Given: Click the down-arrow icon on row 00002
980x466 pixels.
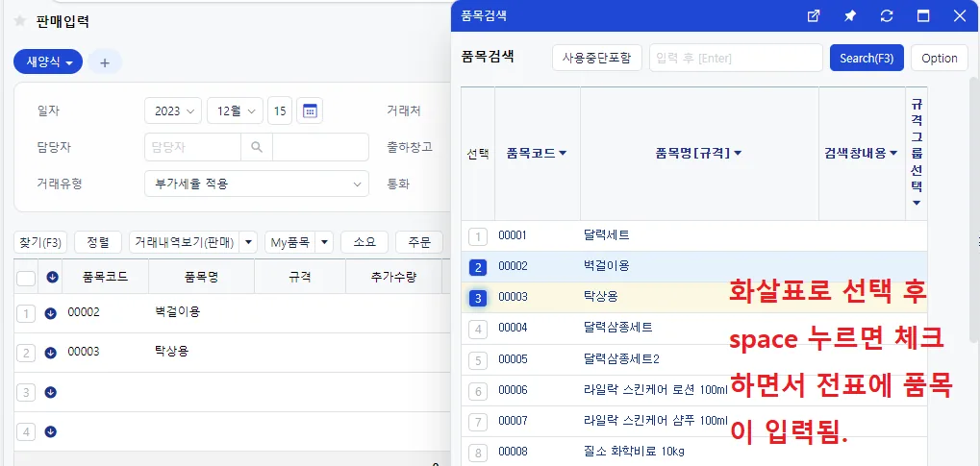Looking at the screenshot, I should click(51, 313).
